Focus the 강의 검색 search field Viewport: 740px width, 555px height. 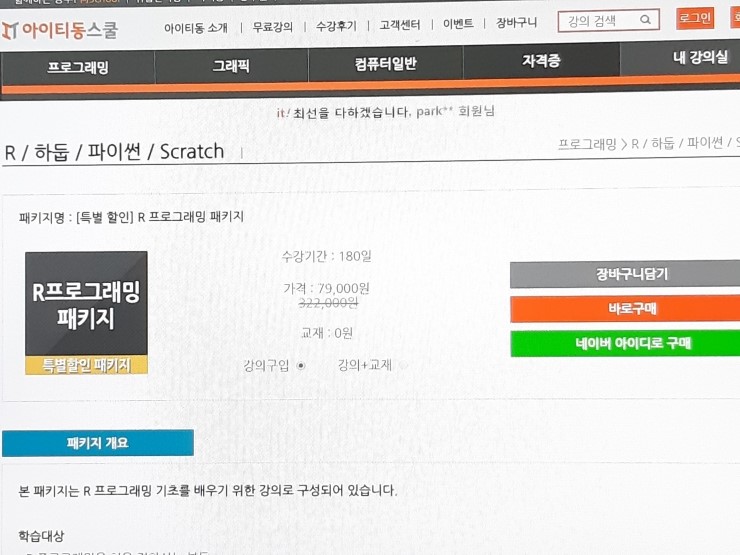(x=609, y=21)
